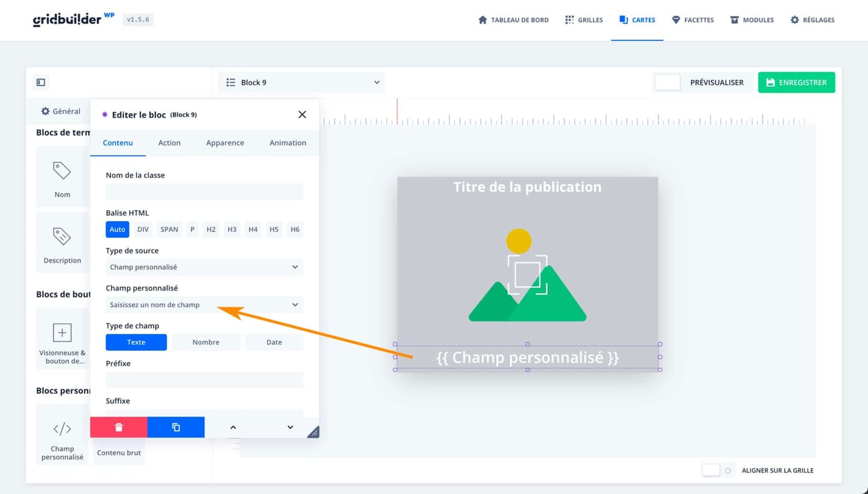This screenshot has height=494, width=868.
Task: Open the Block 9 selector dropdown
Action: (301, 82)
